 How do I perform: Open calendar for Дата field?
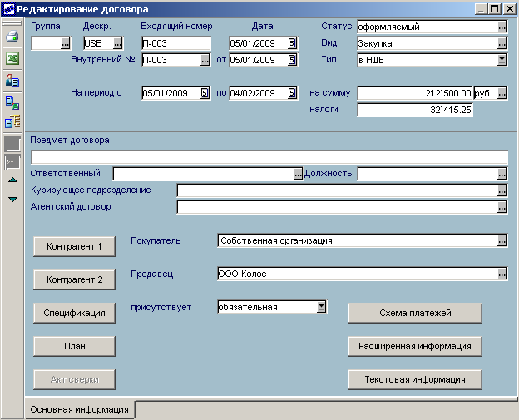click(x=292, y=43)
